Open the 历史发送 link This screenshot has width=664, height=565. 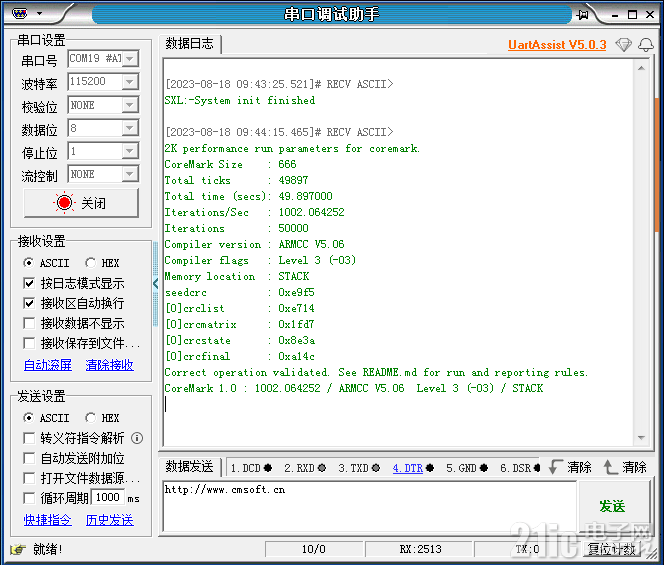[110, 520]
